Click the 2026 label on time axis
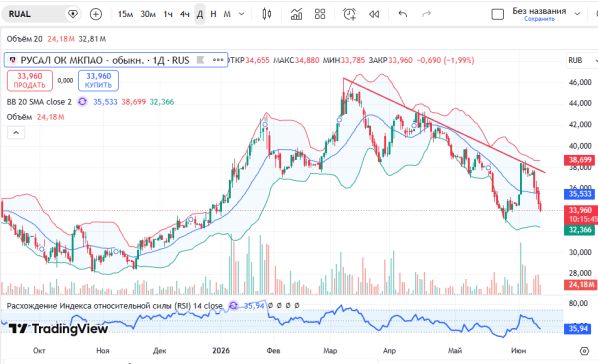This screenshot has width=598, height=364. pyautogui.click(x=221, y=351)
